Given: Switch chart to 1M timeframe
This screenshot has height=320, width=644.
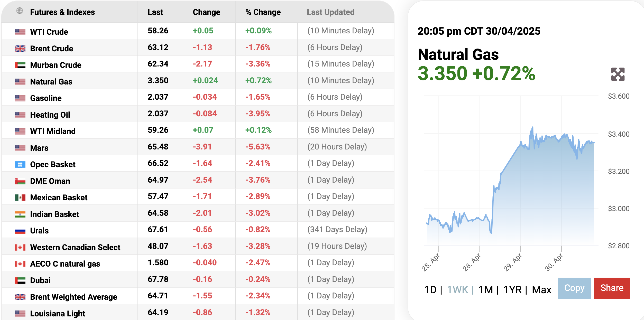Looking at the screenshot, I should 486,290.
